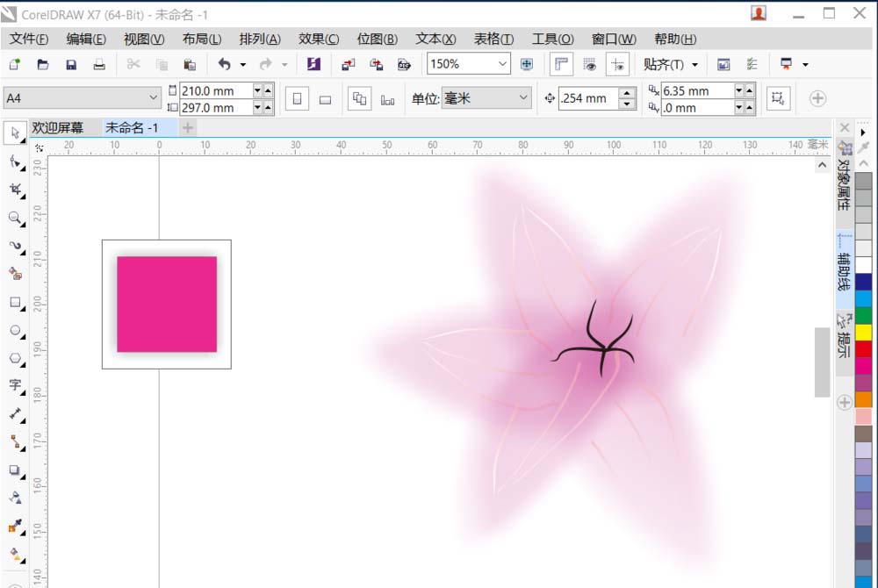Screen dimensions: 878x588
Task: Select the Parallel dimension tool
Action: click(x=15, y=414)
